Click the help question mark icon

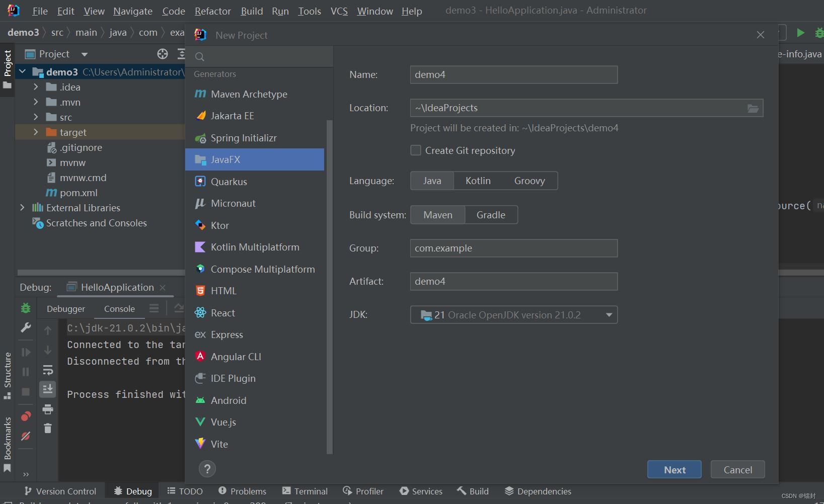point(207,469)
